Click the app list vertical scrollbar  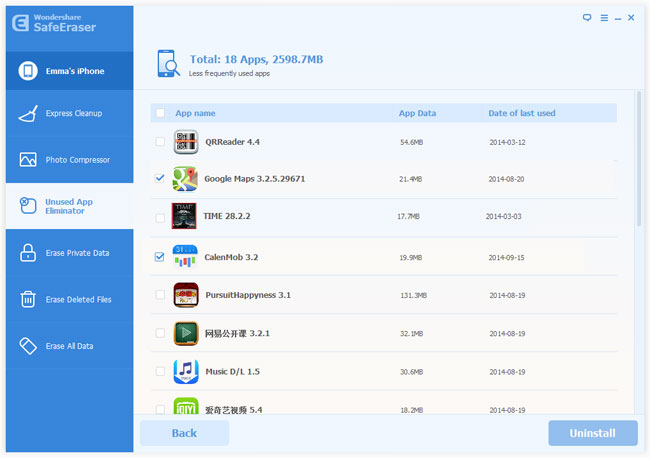pos(639,159)
